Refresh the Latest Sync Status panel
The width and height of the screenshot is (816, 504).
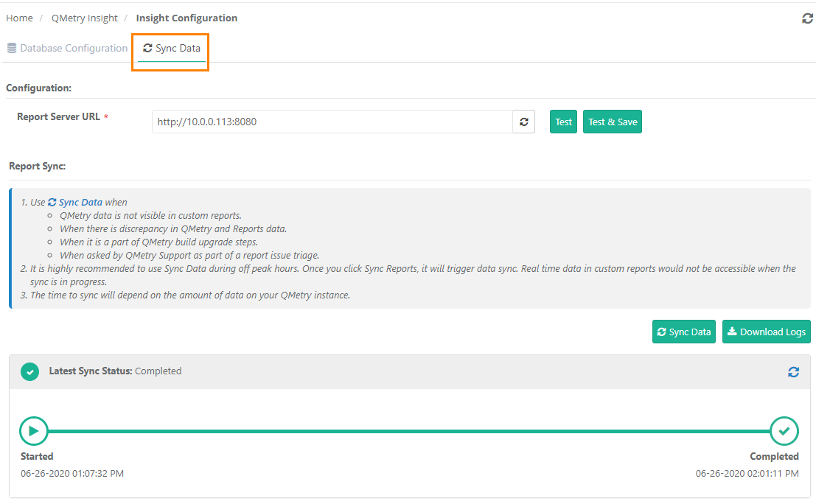793,372
